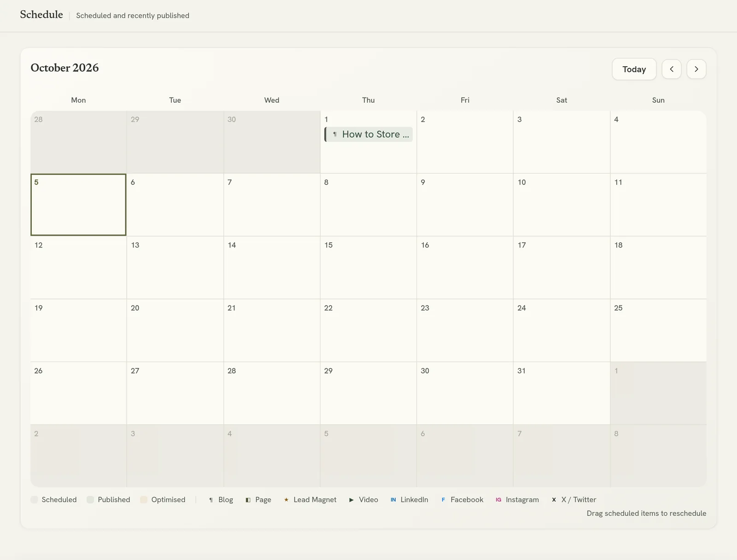Open the "How to Store ..." scheduled item
The width and height of the screenshot is (737, 560).
pos(368,134)
